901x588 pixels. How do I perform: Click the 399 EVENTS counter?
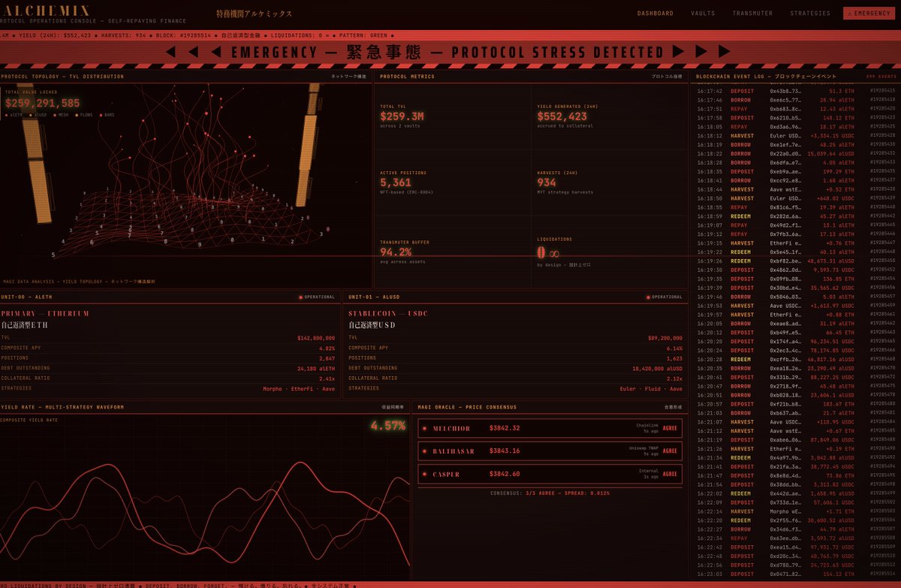point(881,77)
